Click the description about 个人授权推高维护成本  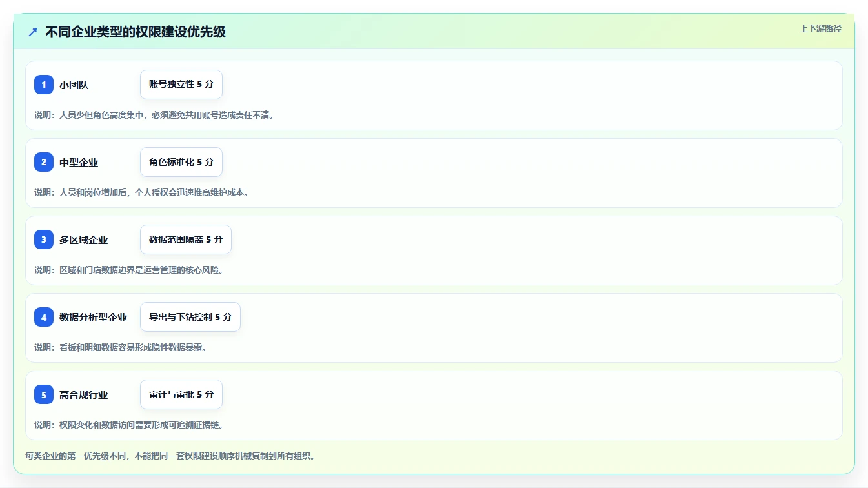pos(141,192)
